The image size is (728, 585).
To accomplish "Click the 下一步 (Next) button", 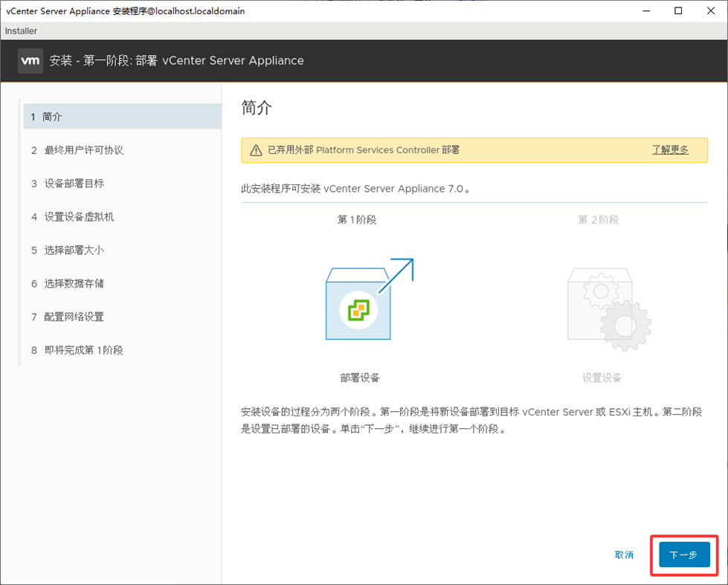I will [x=684, y=555].
